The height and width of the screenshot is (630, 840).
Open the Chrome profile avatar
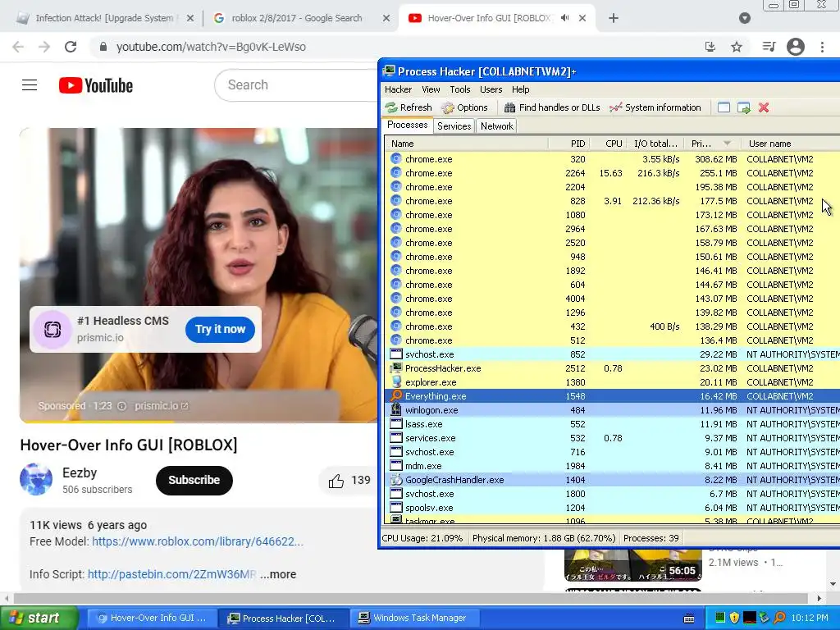(x=796, y=47)
